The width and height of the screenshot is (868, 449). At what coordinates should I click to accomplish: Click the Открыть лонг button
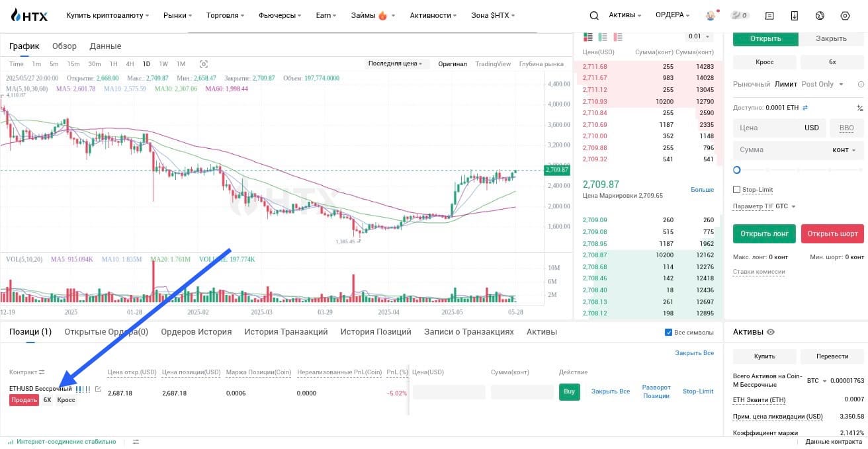764,233
